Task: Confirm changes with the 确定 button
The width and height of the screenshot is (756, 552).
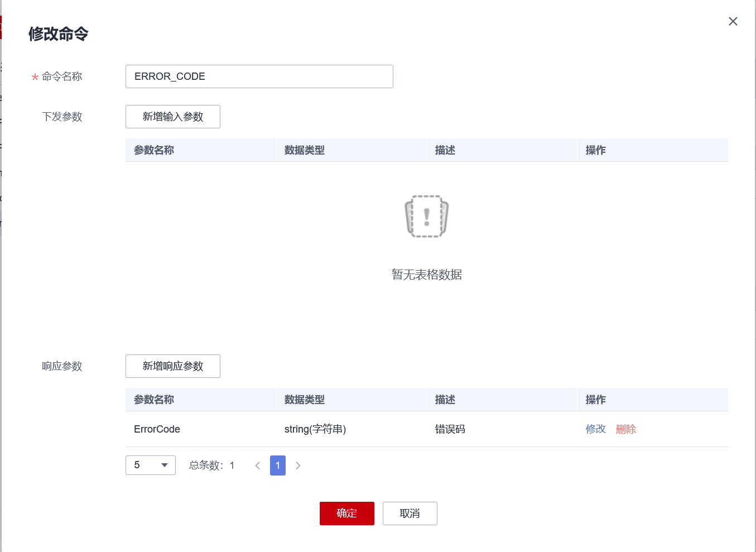Action: pos(346,513)
